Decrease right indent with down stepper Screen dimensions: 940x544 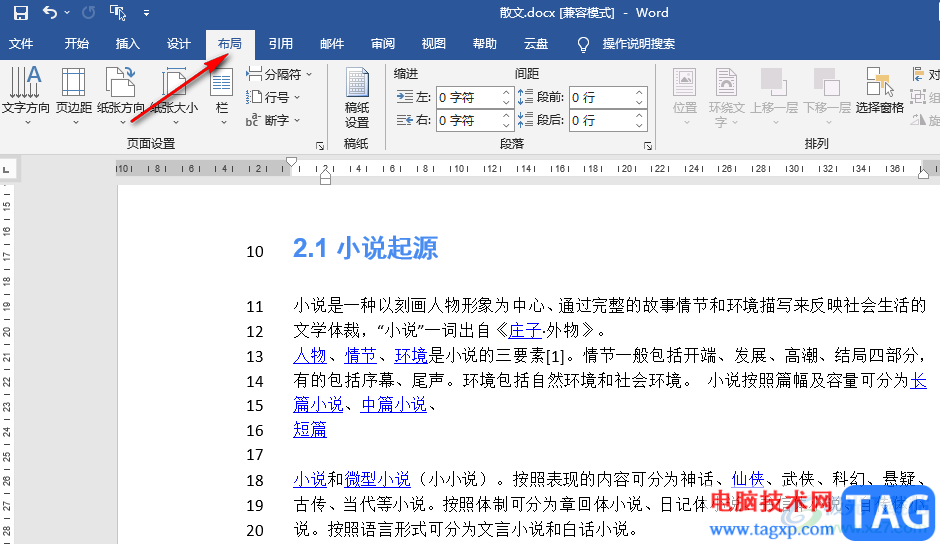[x=506, y=125]
